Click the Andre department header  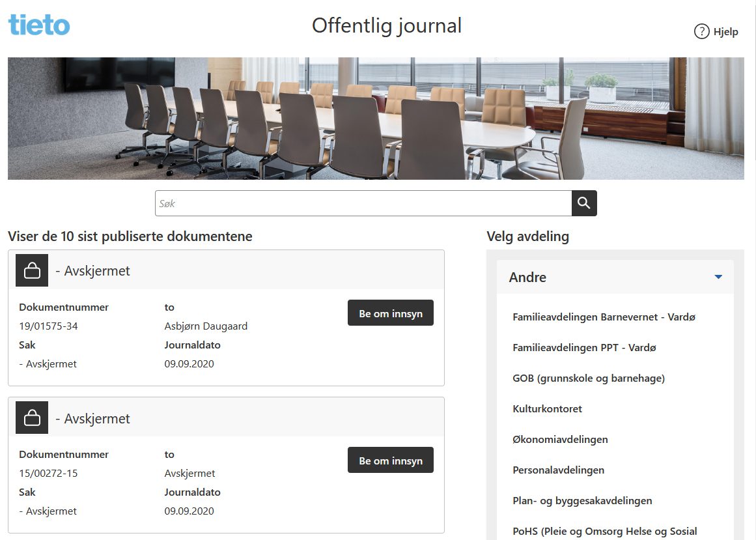click(x=527, y=277)
